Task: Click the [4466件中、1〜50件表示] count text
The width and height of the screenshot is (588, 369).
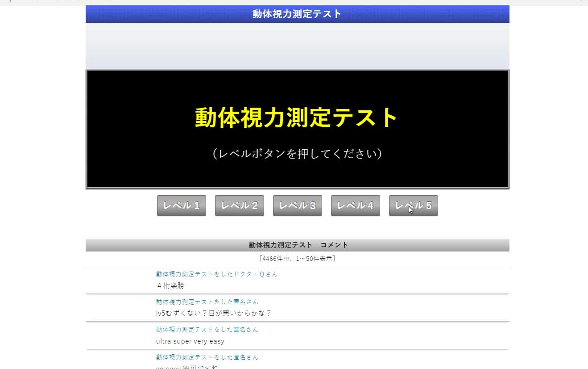Action: 297,259
